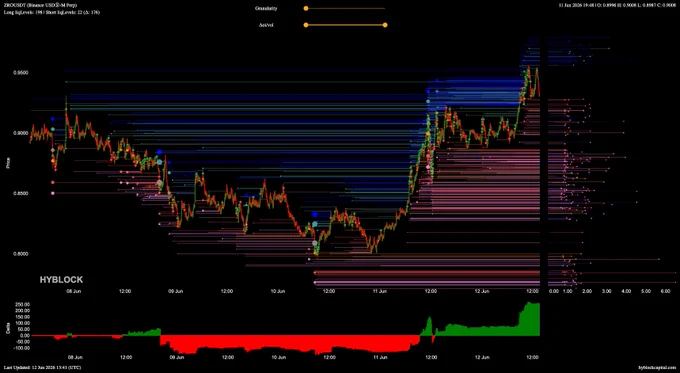The height and width of the screenshot is (373, 680).
Task: Click the 0.9000 price axis label
Action: tap(20, 133)
